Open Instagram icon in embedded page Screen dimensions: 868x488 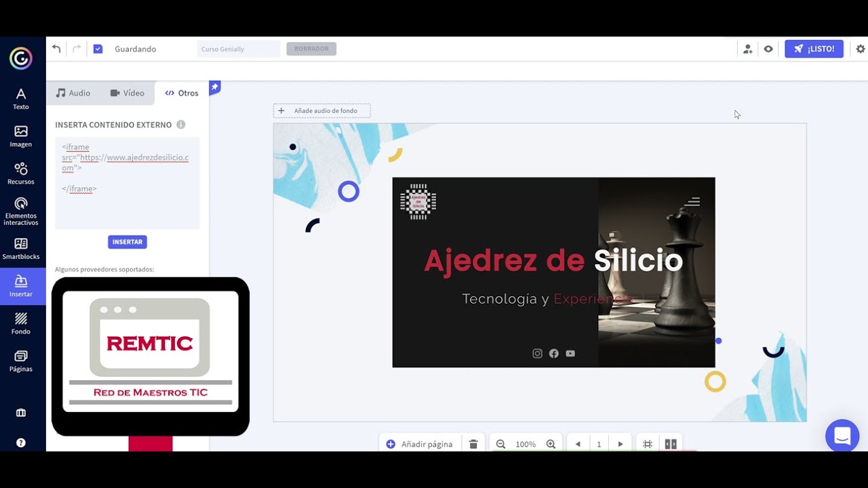[x=537, y=353]
